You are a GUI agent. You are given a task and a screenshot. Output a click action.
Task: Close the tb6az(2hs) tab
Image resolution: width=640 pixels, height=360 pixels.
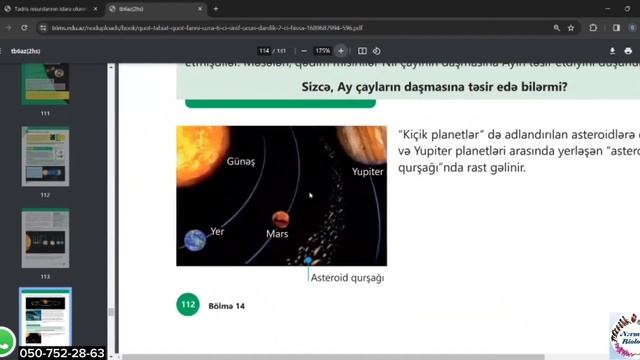(200, 9)
